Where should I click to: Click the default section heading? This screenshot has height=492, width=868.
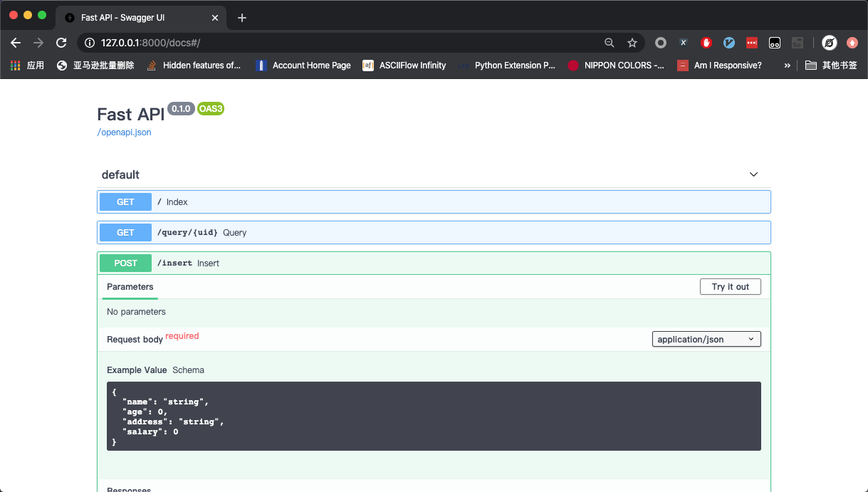coord(120,174)
